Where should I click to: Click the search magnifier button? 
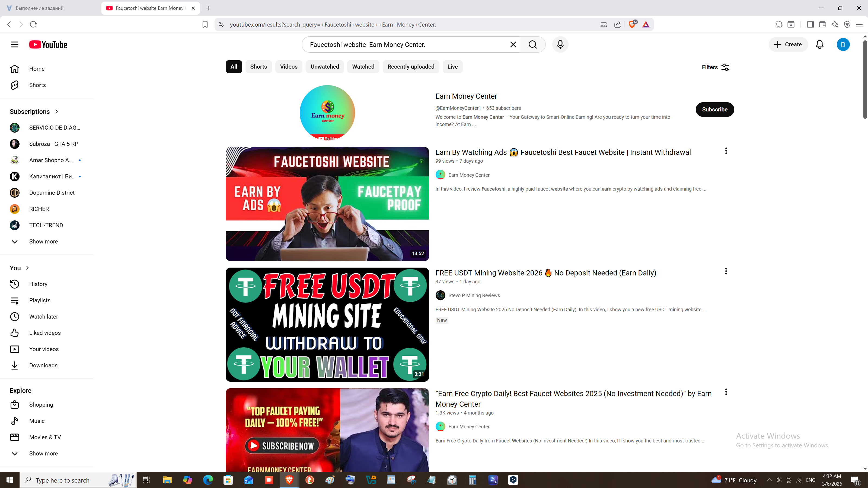(x=532, y=44)
